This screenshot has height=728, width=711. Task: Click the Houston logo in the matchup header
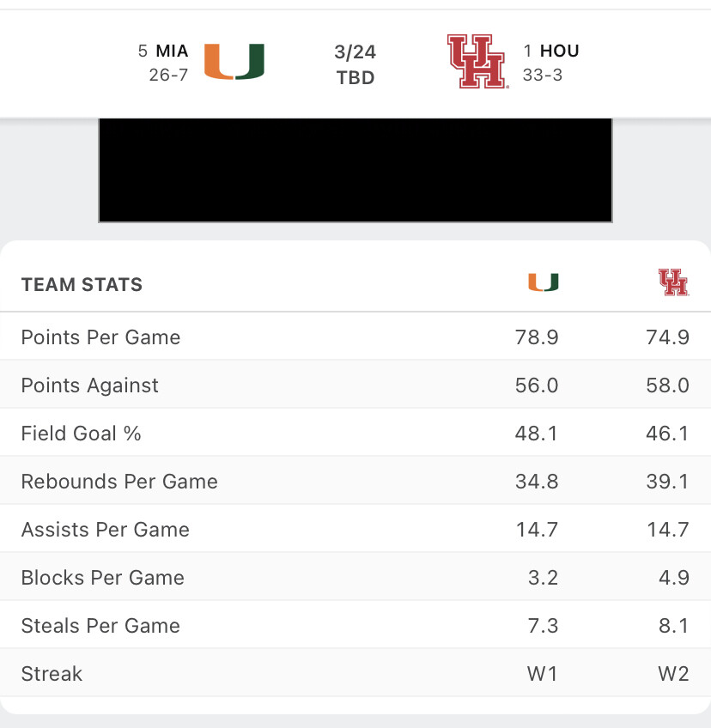pyautogui.click(x=478, y=61)
